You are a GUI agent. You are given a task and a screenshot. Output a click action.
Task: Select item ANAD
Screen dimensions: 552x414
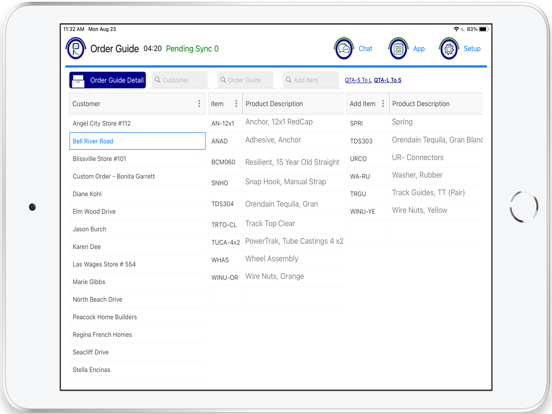pos(219,141)
